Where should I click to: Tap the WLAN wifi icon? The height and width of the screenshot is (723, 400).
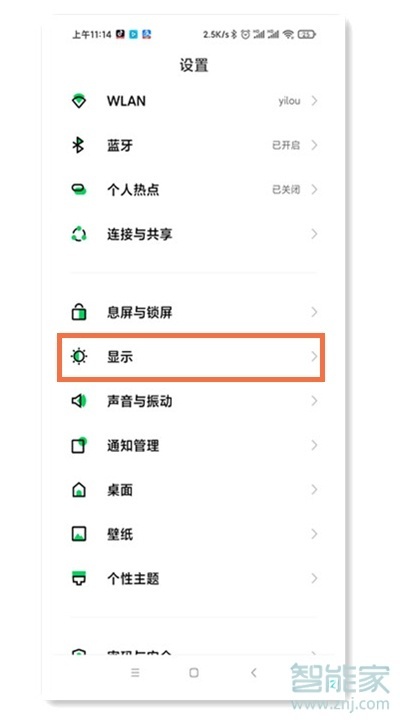click(x=79, y=101)
